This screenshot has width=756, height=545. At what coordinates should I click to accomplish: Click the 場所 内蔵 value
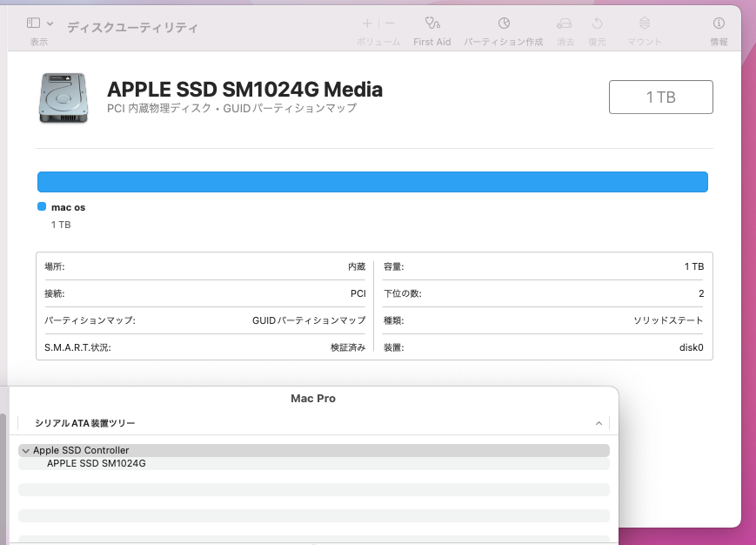click(357, 266)
